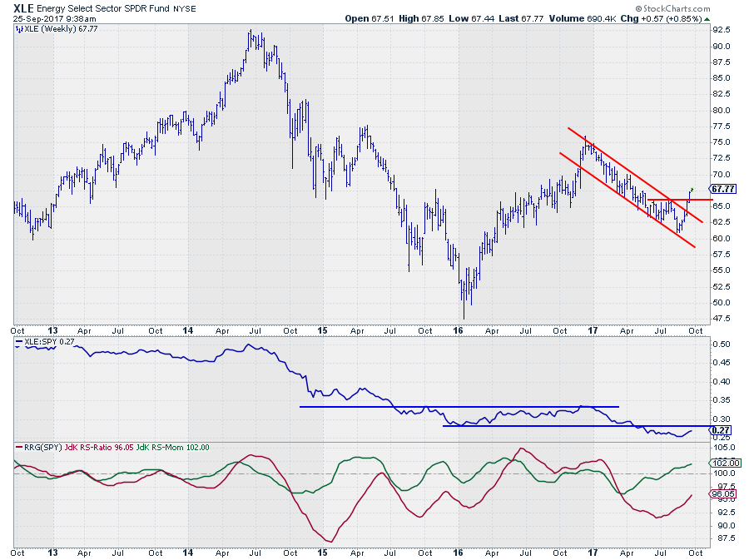Click the 'XLE:SPY 0.27' legend label

[49, 342]
